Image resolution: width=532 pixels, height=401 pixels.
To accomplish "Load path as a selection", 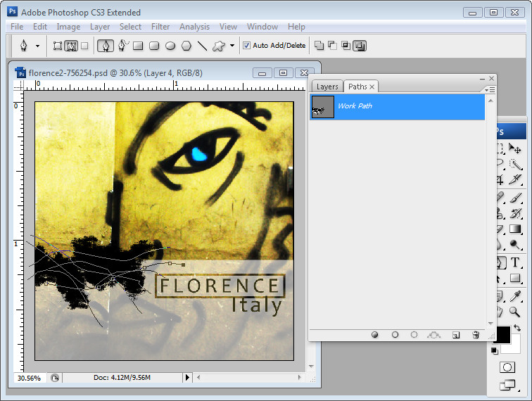I will (x=414, y=335).
